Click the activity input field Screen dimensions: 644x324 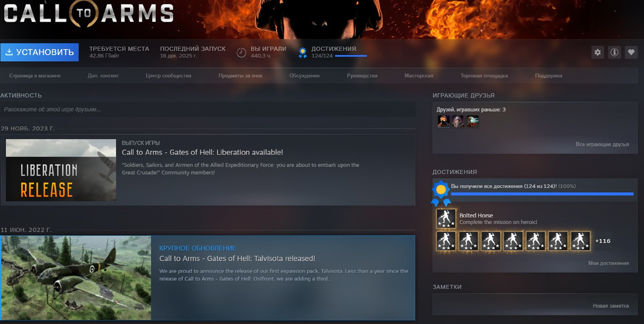coord(208,109)
